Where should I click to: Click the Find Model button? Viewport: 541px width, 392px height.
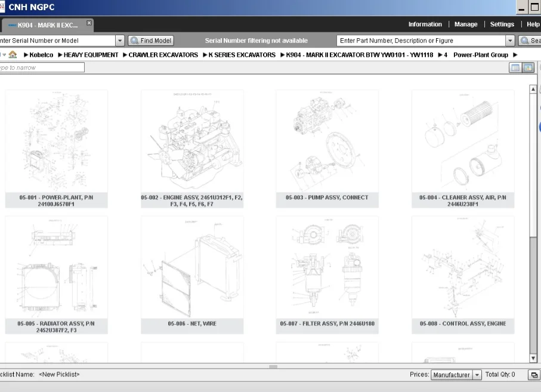coord(151,41)
